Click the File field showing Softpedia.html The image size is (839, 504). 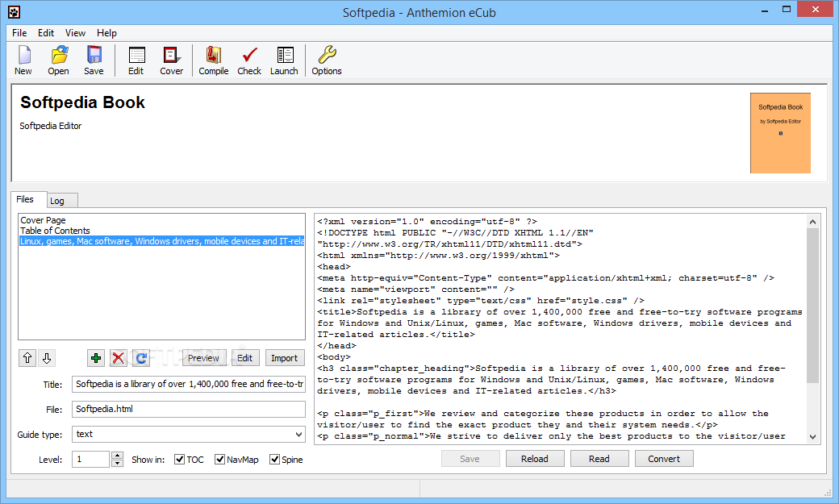coord(188,410)
